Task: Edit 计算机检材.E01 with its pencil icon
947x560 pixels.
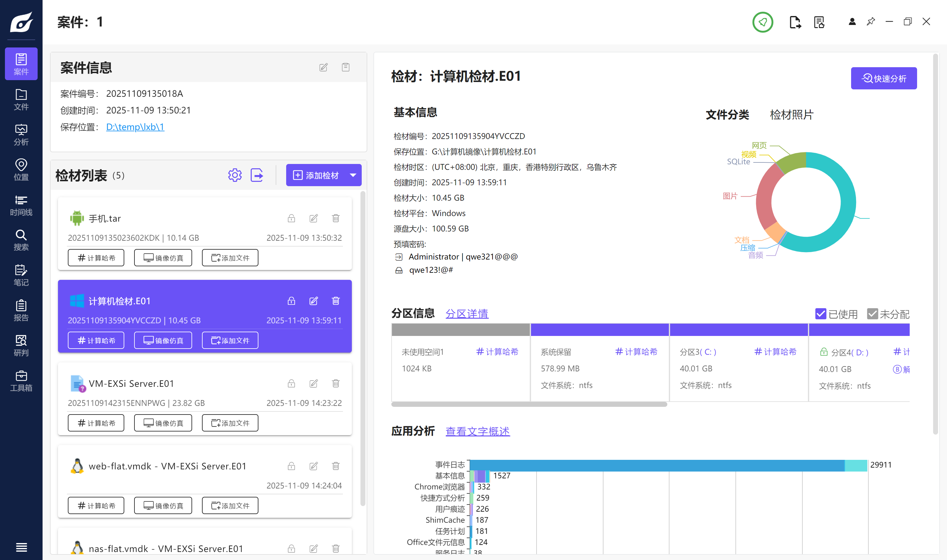Action: 313,301
